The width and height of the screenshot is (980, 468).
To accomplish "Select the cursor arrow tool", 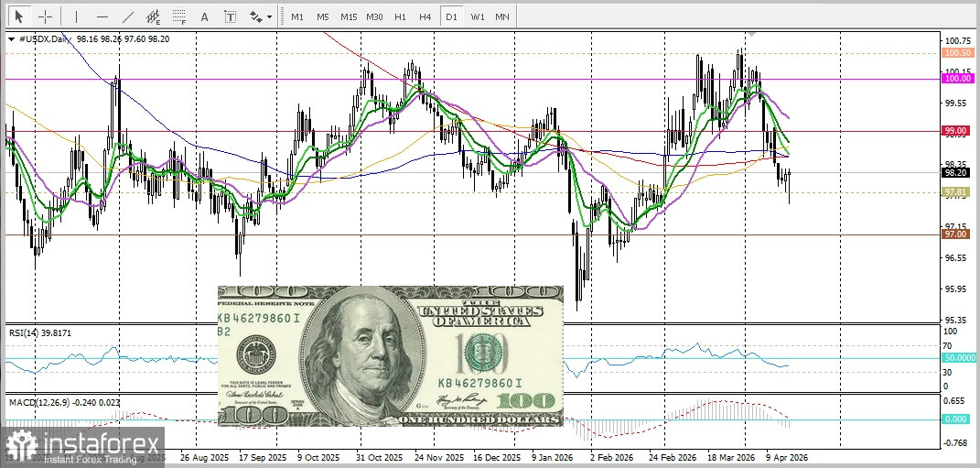I will pos(18,16).
